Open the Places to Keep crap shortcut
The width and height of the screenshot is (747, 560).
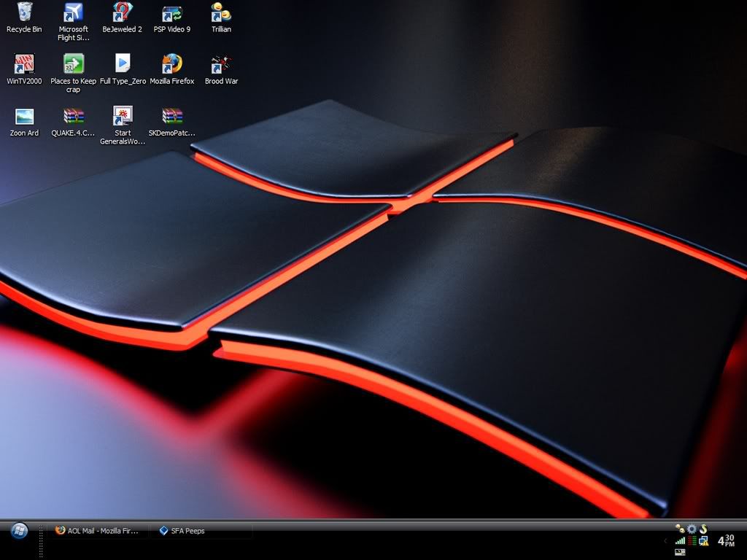[x=74, y=74]
